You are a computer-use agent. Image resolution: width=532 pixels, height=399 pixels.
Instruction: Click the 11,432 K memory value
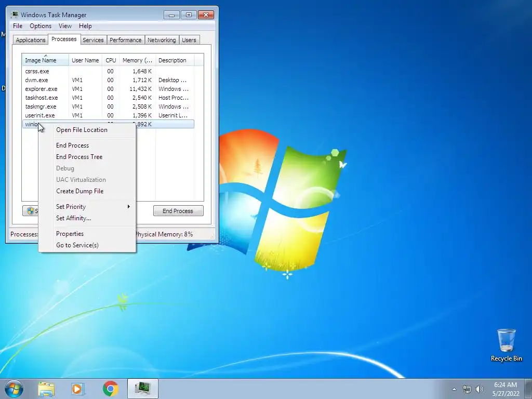point(140,89)
